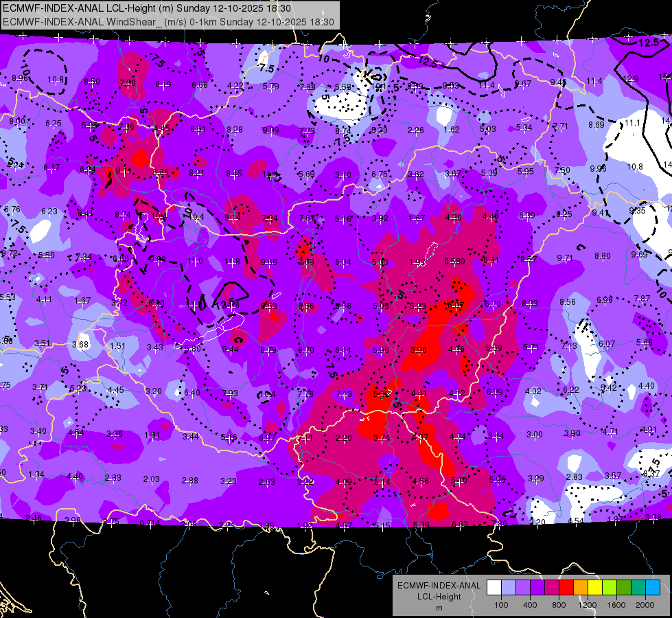
Task: Click the dark green legend swatch
Action: point(624,588)
